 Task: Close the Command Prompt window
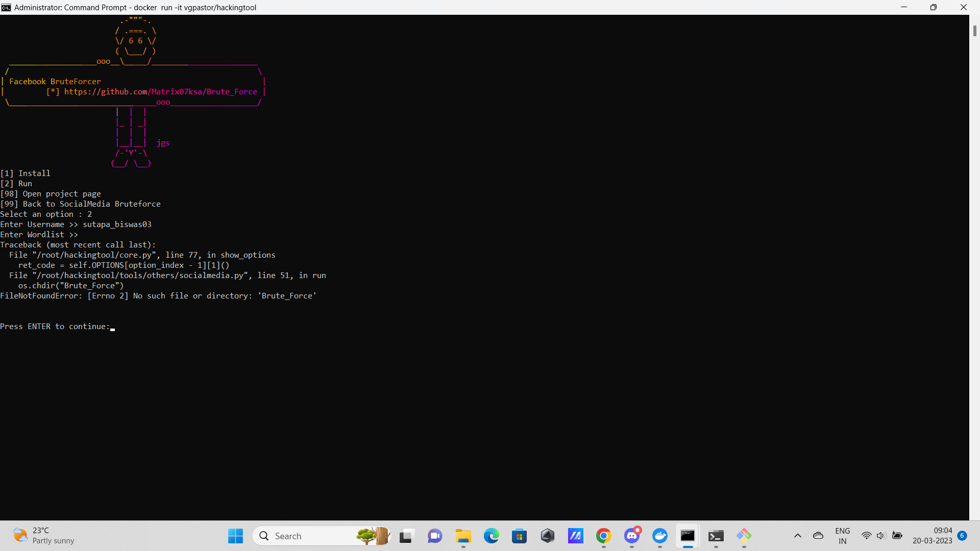[964, 7]
